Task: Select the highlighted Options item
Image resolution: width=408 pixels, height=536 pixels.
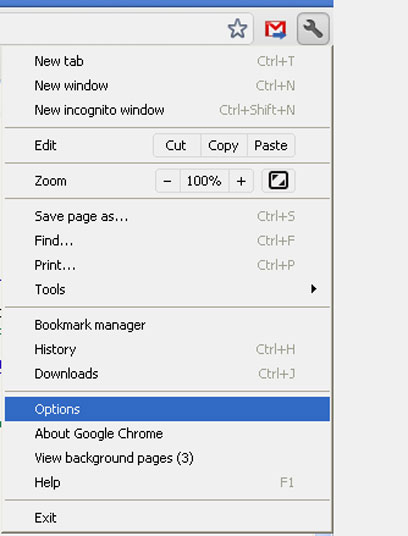Action: click(x=167, y=409)
